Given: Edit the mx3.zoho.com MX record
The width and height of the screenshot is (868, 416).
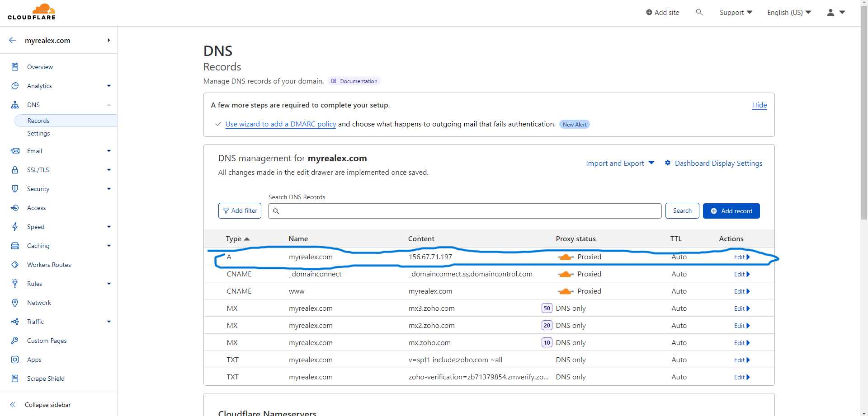Looking at the screenshot, I should coord(742,308).
